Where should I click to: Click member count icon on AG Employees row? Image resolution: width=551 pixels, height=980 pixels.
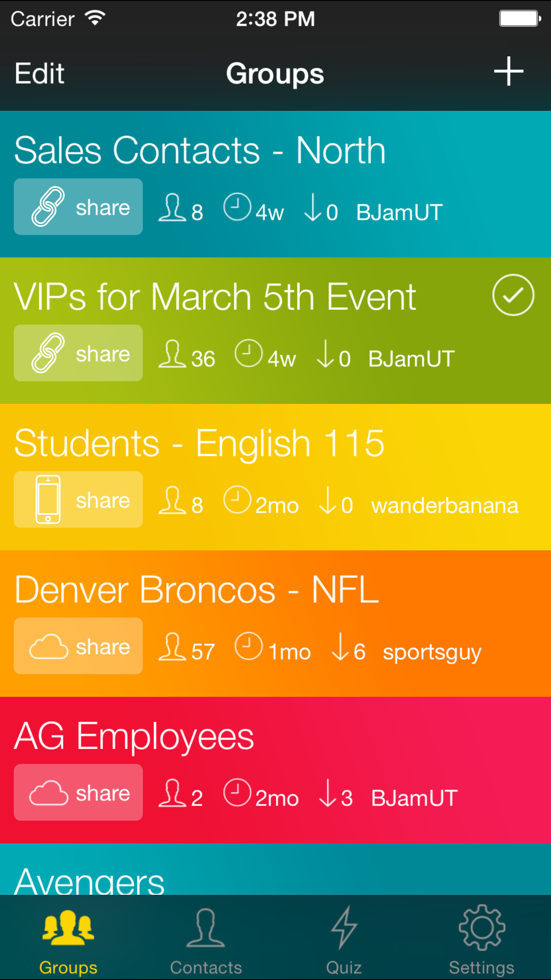click(172, 793)
